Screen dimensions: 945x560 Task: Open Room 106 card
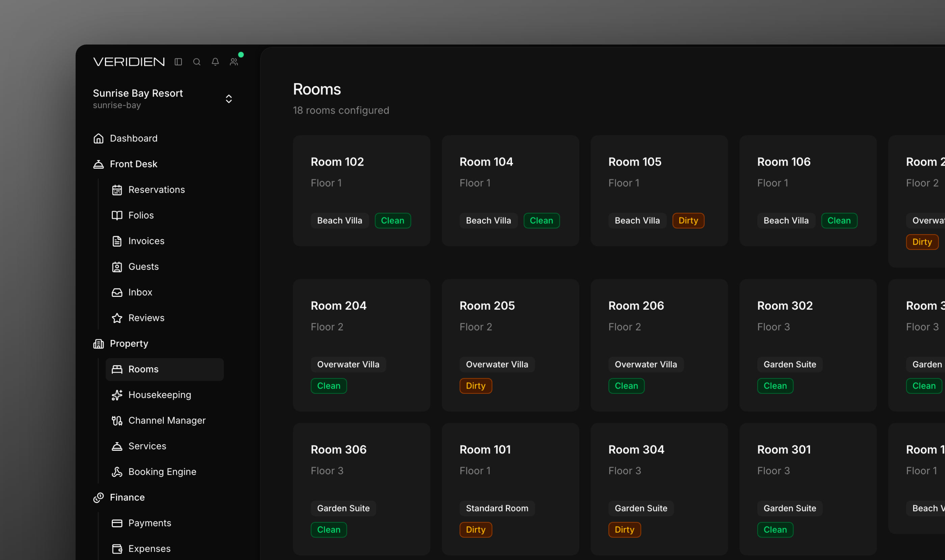(x=808, y=191)
